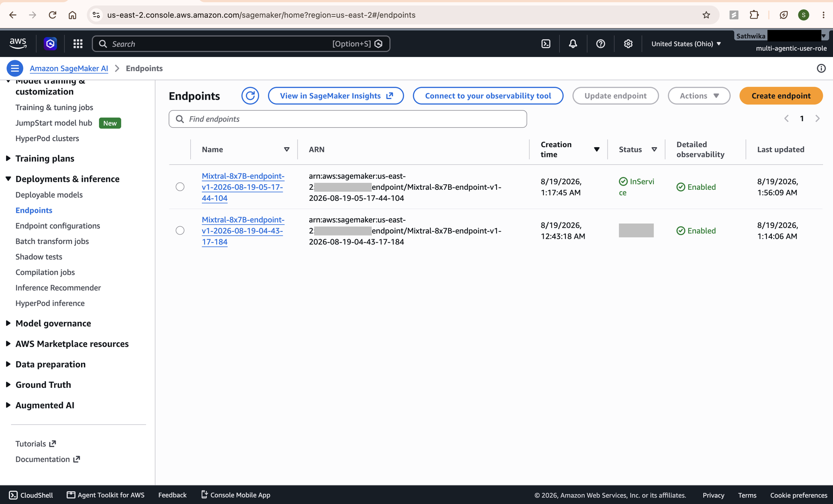Sort by the Status column arrow
Screen dimensions: 833x504
654,149
